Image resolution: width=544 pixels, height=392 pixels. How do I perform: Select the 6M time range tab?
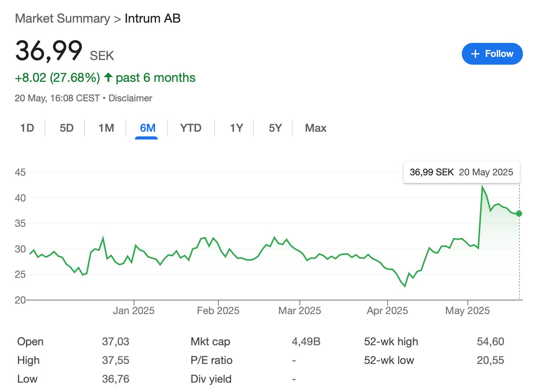coord(148,128)
